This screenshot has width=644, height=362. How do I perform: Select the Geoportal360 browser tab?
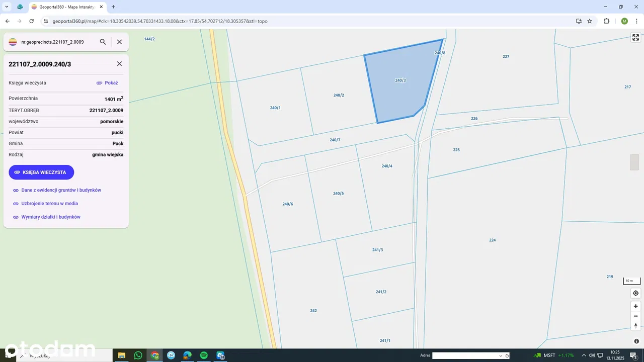[65, 7]
